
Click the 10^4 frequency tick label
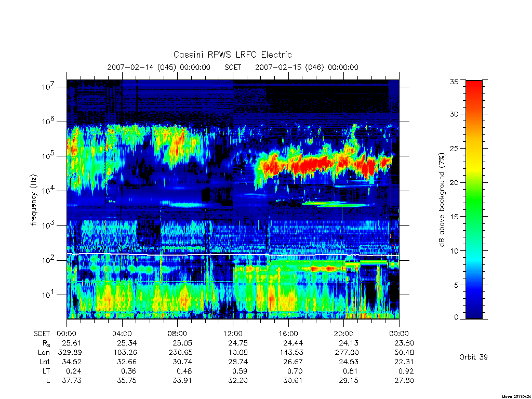49,191
